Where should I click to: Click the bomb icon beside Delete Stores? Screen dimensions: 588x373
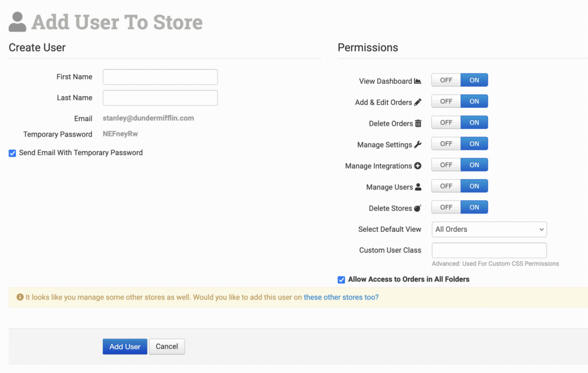(417, 208)
